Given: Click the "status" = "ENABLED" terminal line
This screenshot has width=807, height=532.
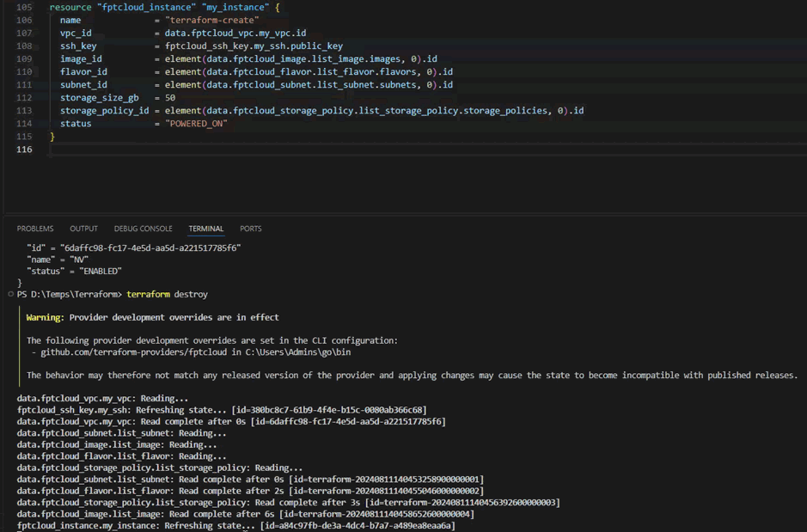Looking at the screenshot, I should click(74, 271).
